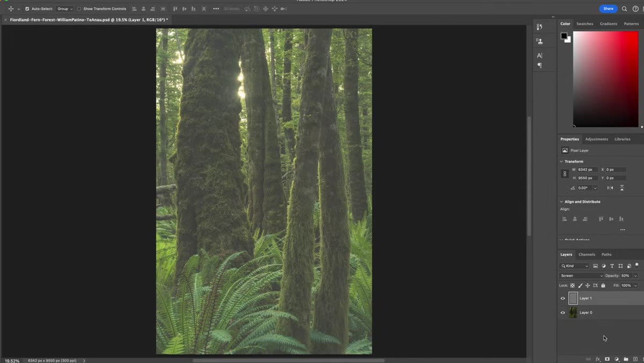Hide Layer 1 with eye icon
Screen dimensions: 644x363
point(563,298)
